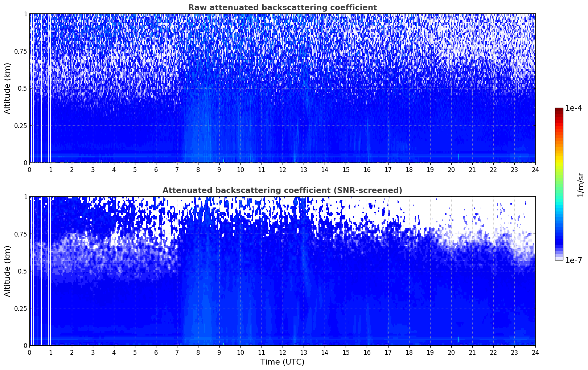Click the altitude 1 tick on bottom plot
Screen dimensions: 588x370
25,197
